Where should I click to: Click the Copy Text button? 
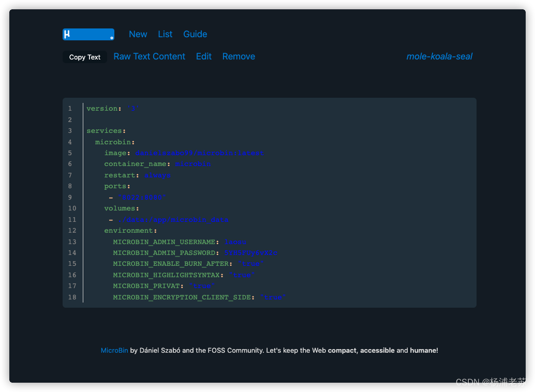(x=85, y=57)
